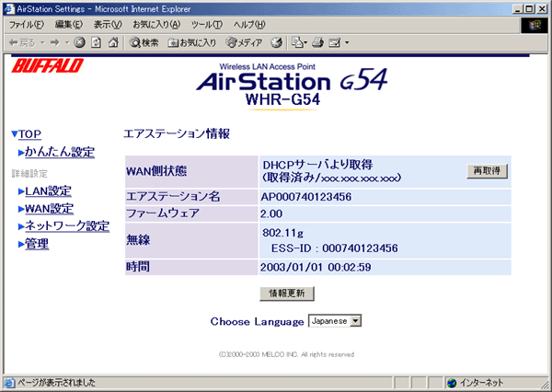
Task: Click the Back arrow toolbar button
Action: pyautogui.click(x=22, y=43)
